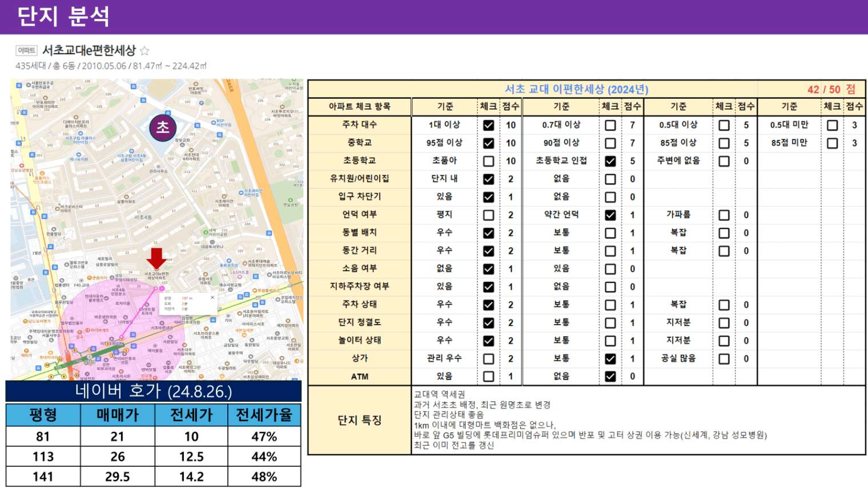Check the 언덕 여부 '가파름' checkbox
The image size is (868, 488).
[x=724, y=215]
